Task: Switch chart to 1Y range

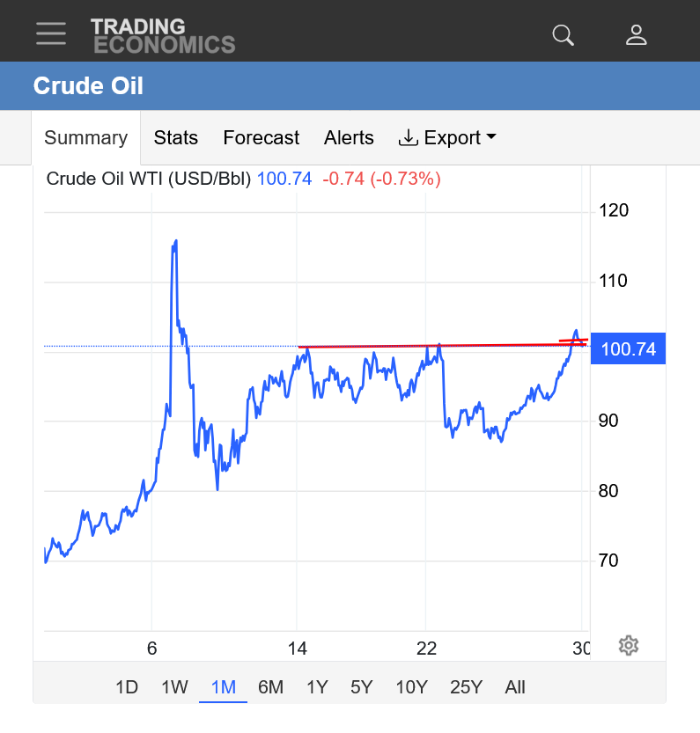Action: click(317, 687)
